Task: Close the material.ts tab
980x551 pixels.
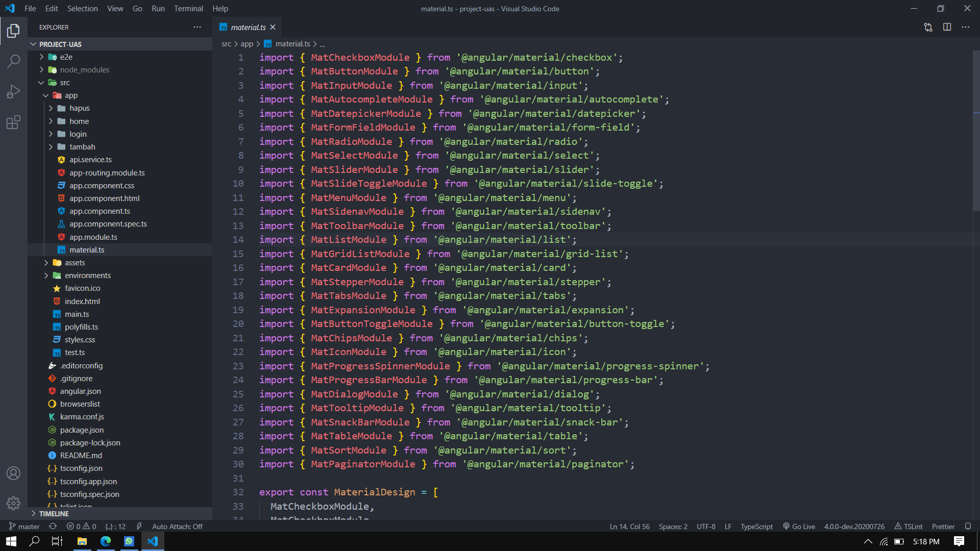Action: [x=273, y=27]
